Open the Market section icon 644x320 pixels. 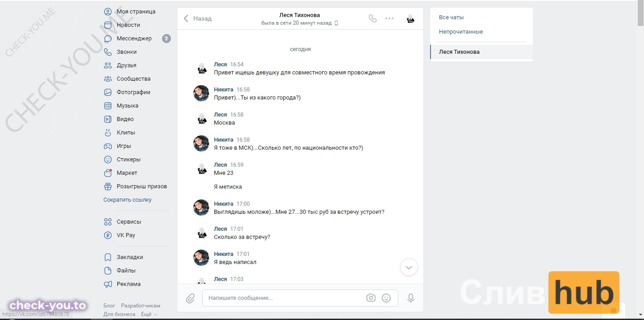108,173
